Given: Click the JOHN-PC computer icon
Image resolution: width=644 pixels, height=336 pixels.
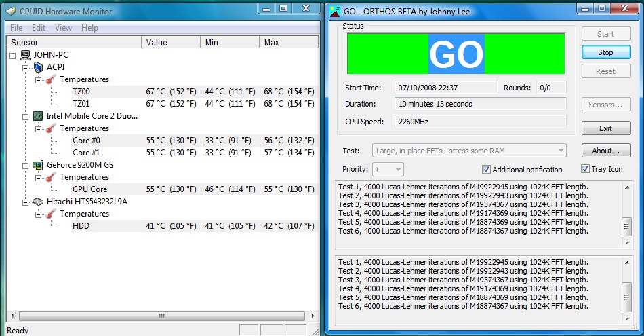Looking at the screenshot, I should point(26,55).
